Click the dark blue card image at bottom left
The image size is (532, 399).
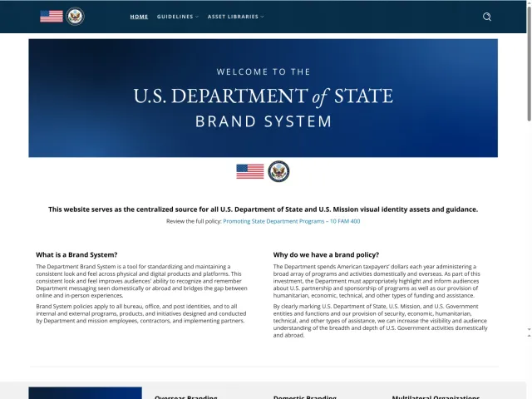coord(85,393)
